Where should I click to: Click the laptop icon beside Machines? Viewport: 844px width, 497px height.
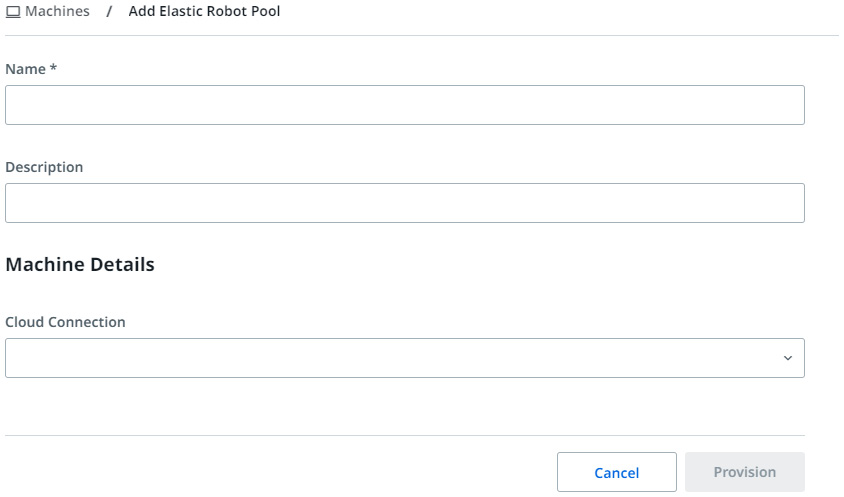[13, 11]
